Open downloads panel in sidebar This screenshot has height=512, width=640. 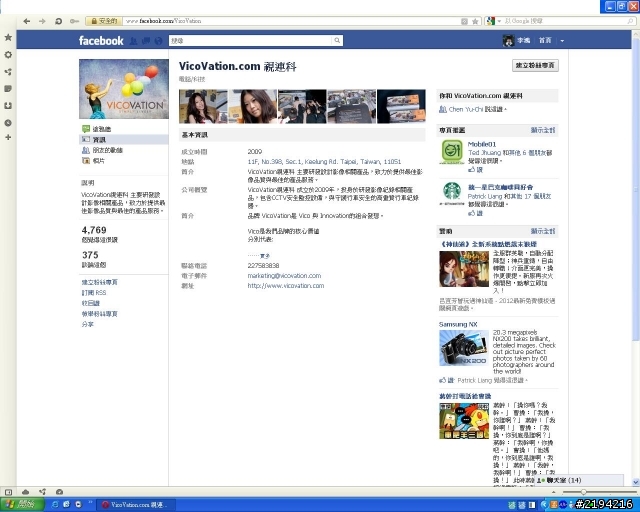(x=8, y=106)
